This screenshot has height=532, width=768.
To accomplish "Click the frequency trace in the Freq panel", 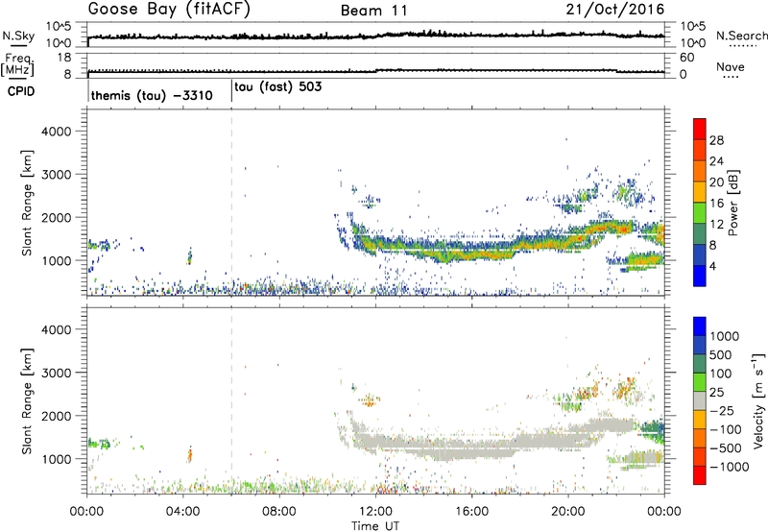I will (x=375, y=71).
